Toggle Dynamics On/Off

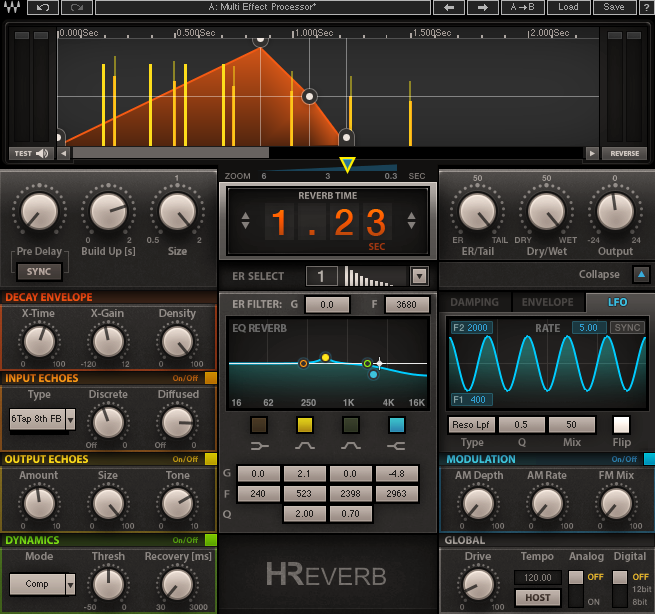click(x=211, y=540)
